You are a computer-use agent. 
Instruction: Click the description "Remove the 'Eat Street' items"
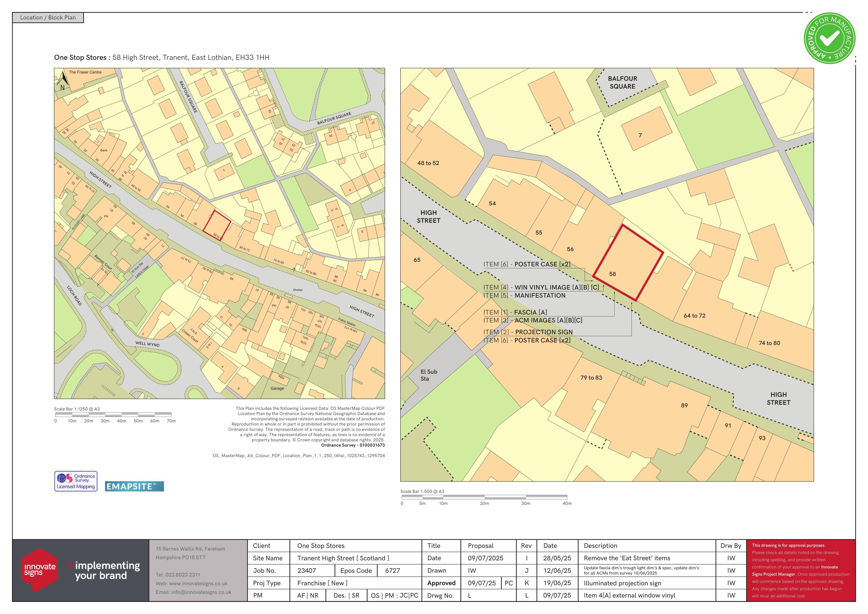tap(627, 558)
